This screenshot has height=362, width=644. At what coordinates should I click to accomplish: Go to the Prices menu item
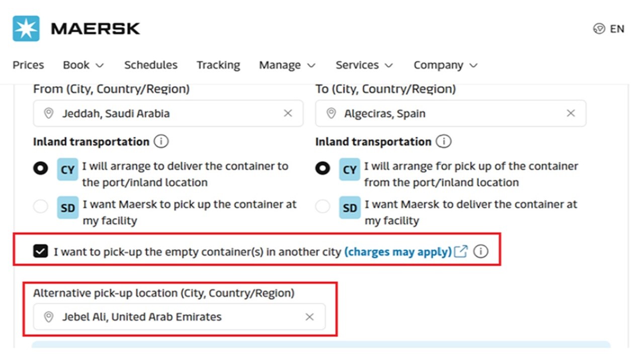(28, 65)
